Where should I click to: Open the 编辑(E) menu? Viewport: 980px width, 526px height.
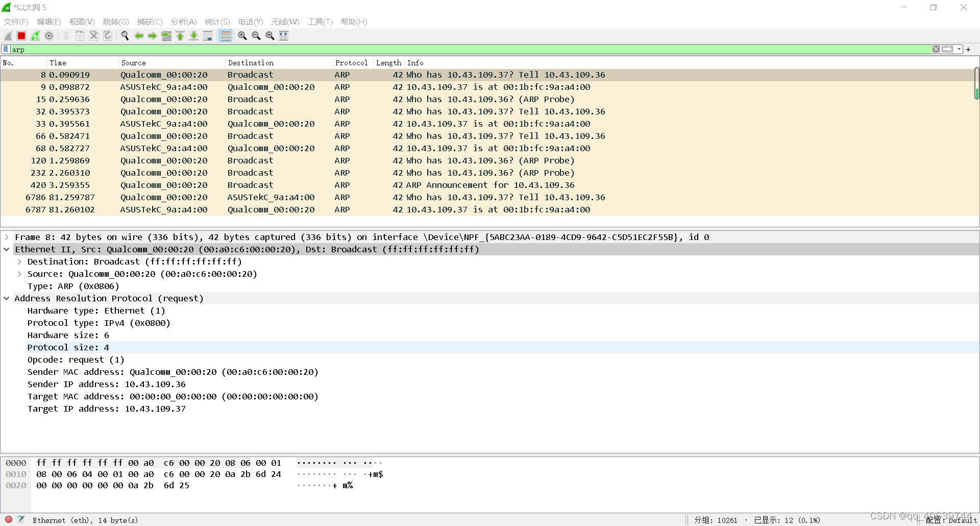[48, 22]
